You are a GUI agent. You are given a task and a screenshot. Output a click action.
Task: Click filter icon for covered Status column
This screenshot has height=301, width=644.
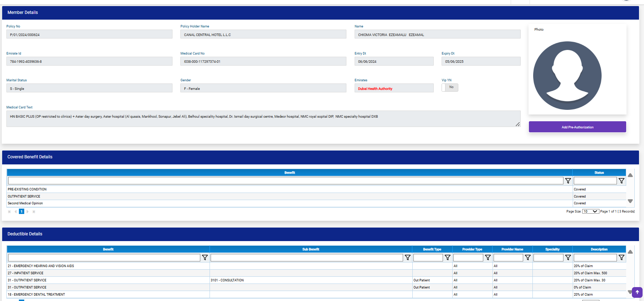coord(622,181)
